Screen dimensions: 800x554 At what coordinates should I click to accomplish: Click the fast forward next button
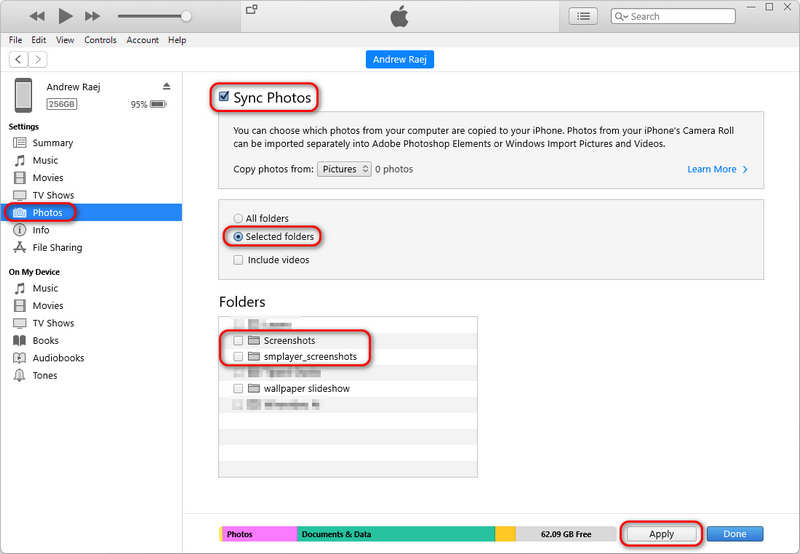coord(92,16)
